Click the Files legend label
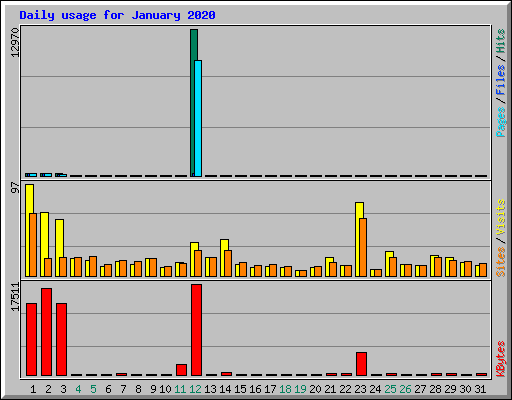Viewport: 512px width, 400px height. pos(501,79)
